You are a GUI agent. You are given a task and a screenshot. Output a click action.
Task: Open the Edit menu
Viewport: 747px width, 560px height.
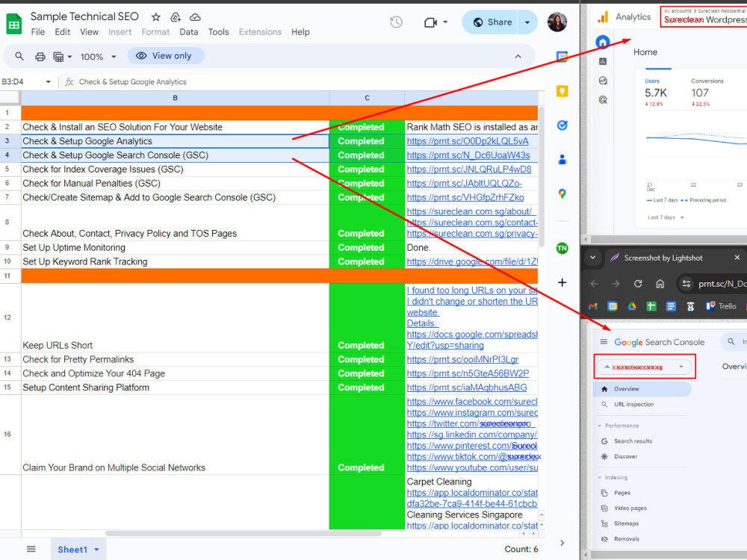coord(63,32)
